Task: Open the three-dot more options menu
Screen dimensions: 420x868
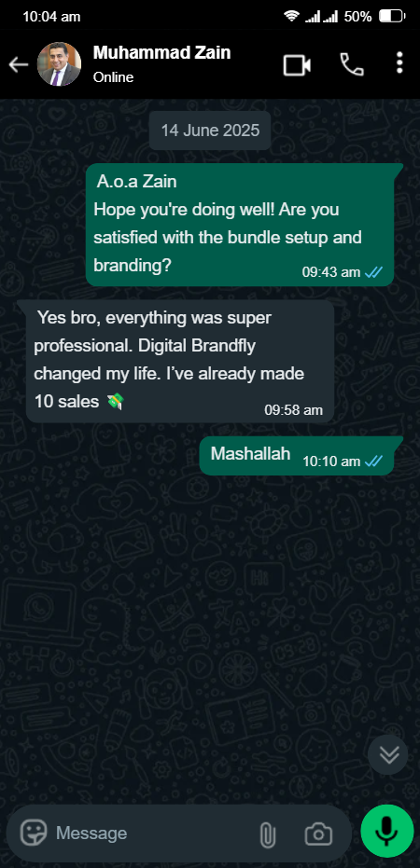Action: (399, 63)
